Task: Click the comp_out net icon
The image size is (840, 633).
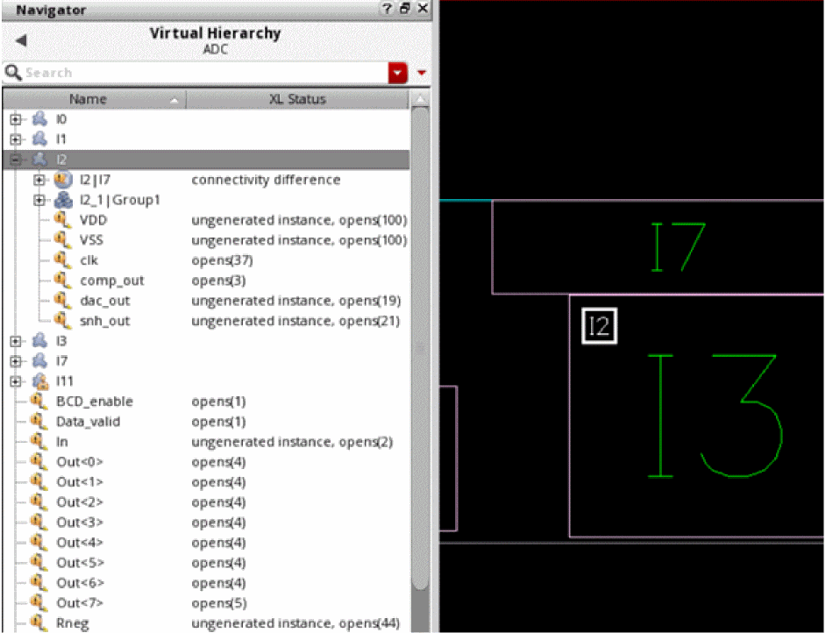Action: 62,280
